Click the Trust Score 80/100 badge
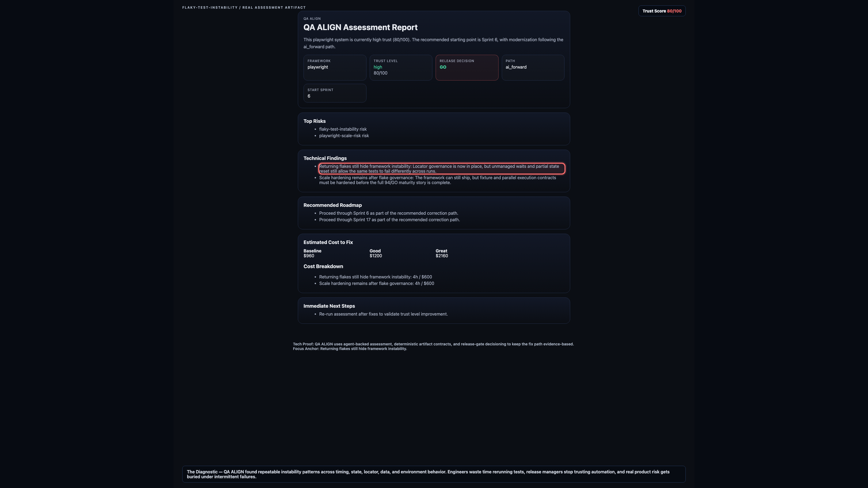The width and height of the screenshot is (868, 488). coord(662,11)
